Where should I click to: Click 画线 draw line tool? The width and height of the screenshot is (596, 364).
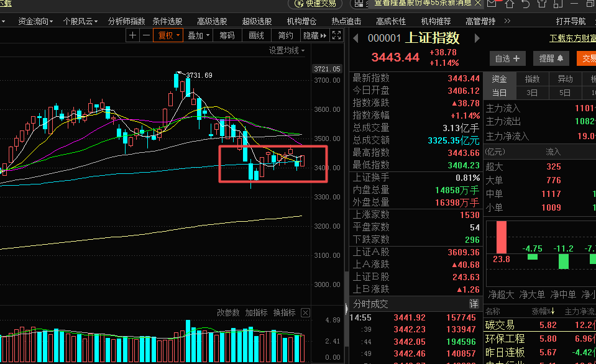pyautogui.click(x=256, y=35)
